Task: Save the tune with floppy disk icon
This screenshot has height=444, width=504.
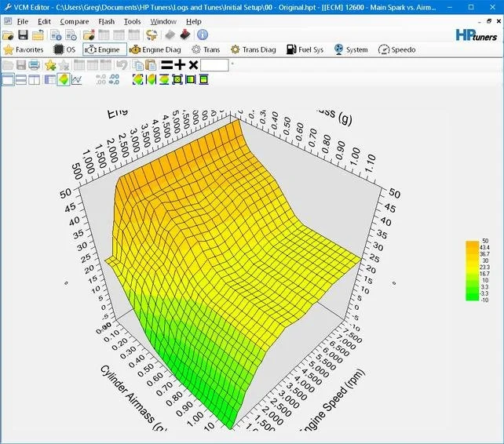Action: [23, 35]
